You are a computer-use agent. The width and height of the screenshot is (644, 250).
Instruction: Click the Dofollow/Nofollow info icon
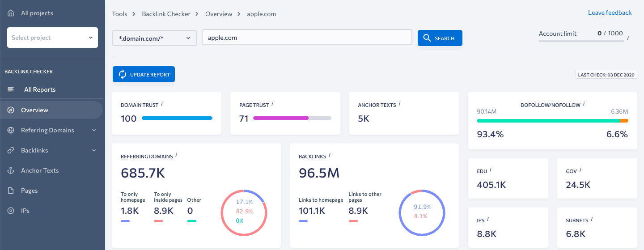click(x=584, y=104)
